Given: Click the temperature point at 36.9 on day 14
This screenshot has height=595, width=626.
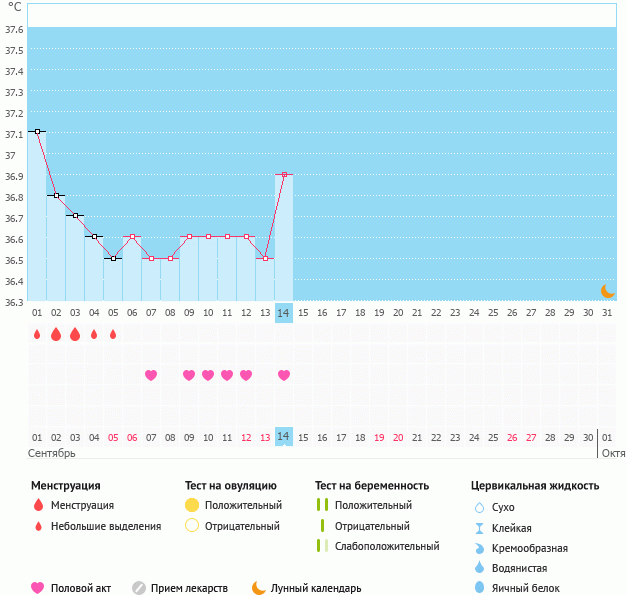Looking at the screenshot, I should pyautogui.click(x=284, y=174).
